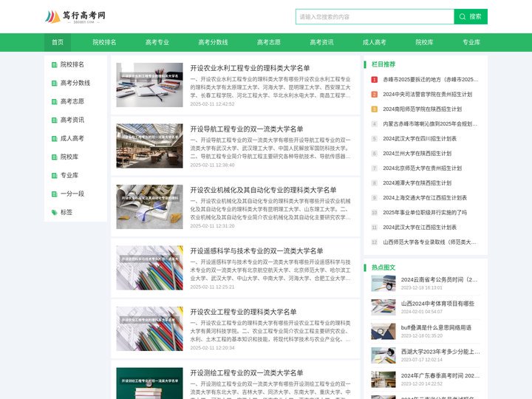The width and height of the screenshot is (532, 399).
Task: Open 2024南阳师范学院在陕西招生计划
Action: click(x=423, y=109)
